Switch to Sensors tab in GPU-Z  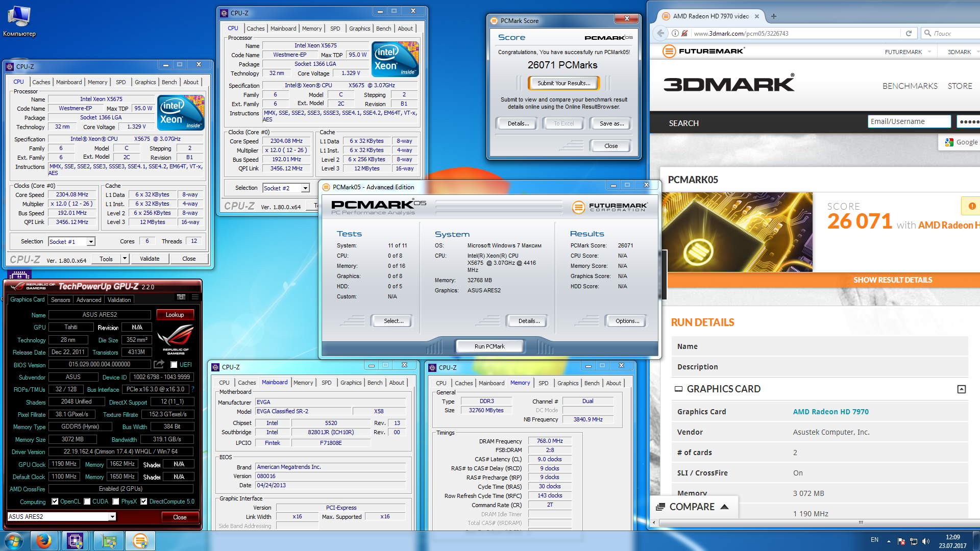pyautogui.click(x=61, y=300)
